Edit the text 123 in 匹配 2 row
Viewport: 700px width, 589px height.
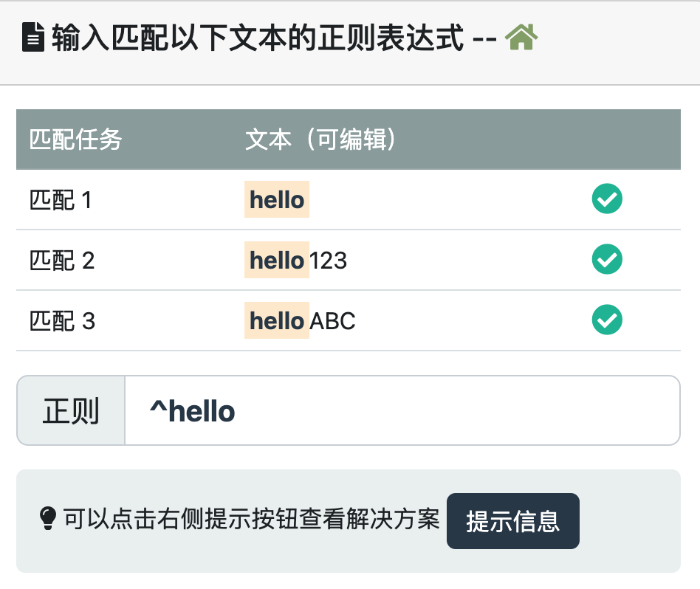(x=329, y=261)
